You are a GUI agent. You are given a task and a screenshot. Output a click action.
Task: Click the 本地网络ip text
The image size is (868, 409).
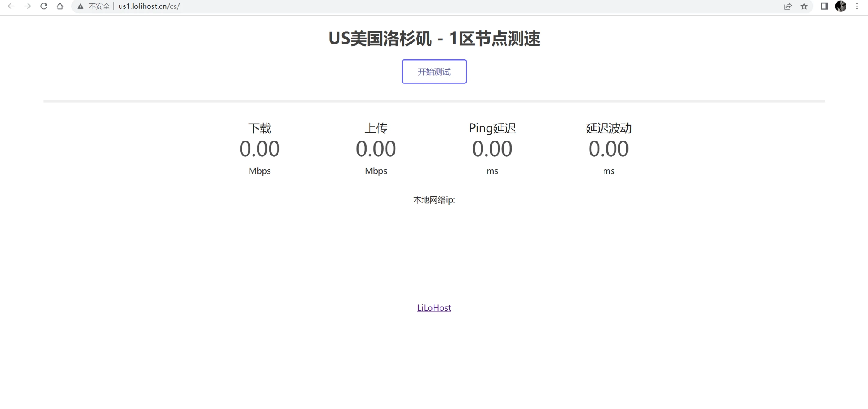pyautogui.click(x=434, y=200)
